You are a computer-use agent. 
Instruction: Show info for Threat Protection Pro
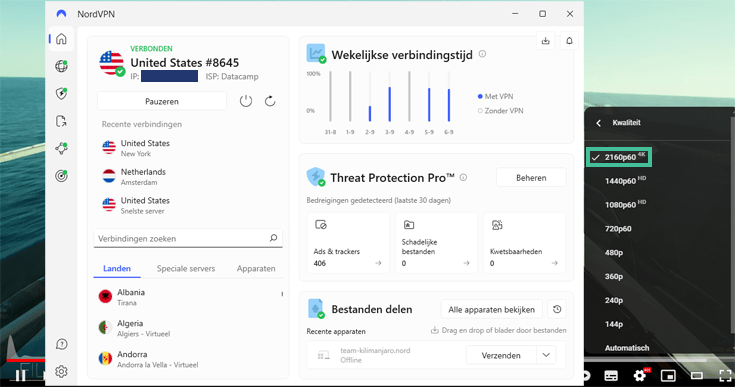[463, 177]
